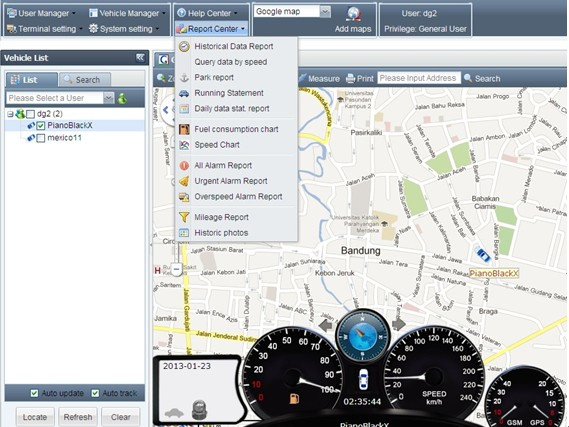Select the Measure map tool
Viewport: 569px width, 427px height.
(x=319, y=79)
